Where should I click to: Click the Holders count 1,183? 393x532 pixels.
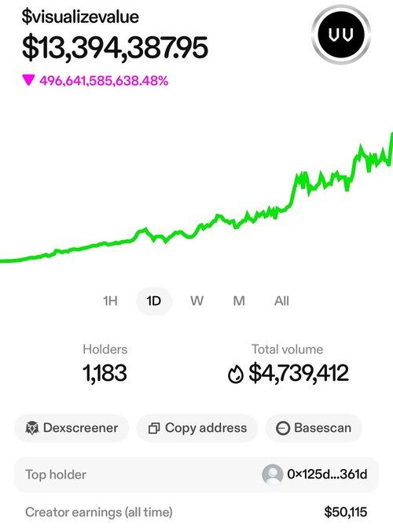(x=105, y=373)
